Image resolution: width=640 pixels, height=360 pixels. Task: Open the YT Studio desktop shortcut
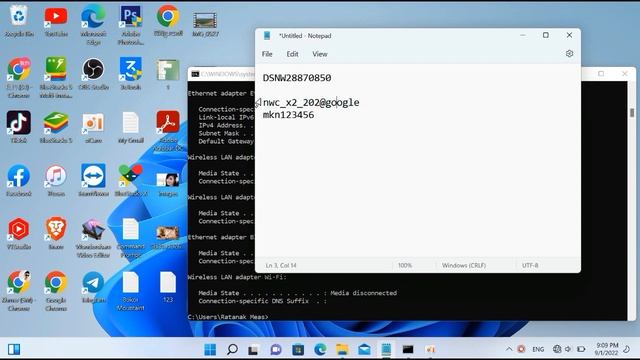(x=18, y=233)
